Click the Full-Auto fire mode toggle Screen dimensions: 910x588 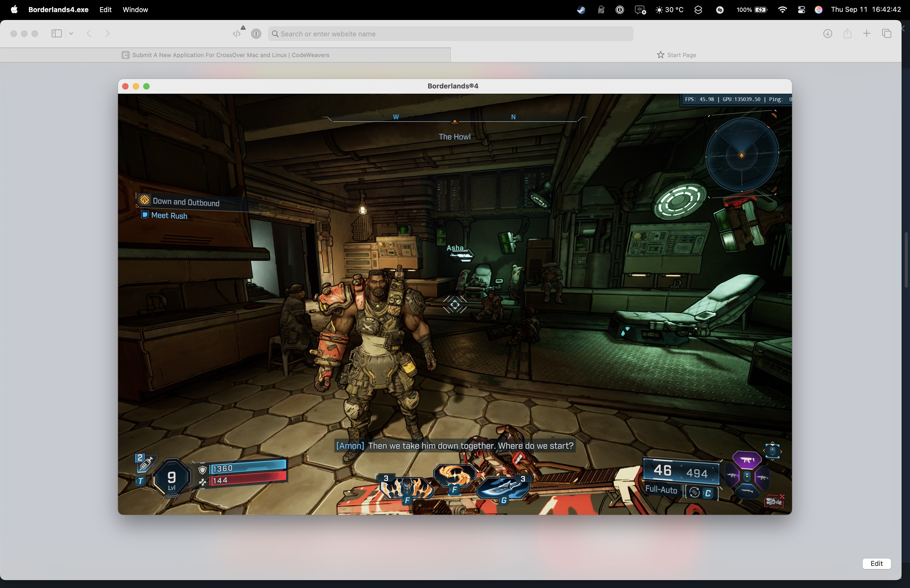pos(661,490)
